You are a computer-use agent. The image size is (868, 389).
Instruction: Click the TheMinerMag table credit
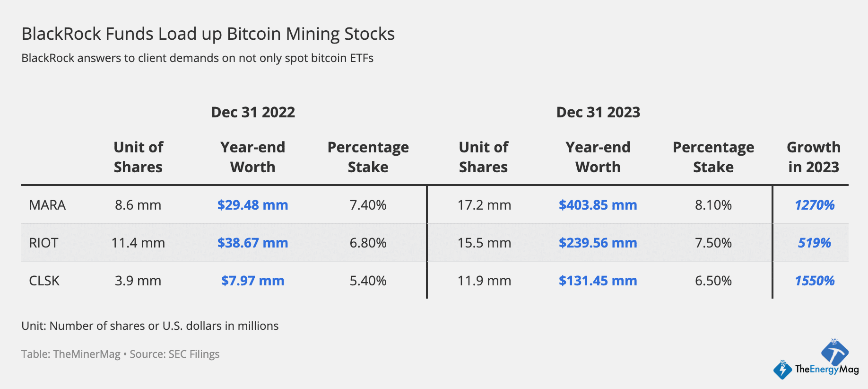click(71, 354)
